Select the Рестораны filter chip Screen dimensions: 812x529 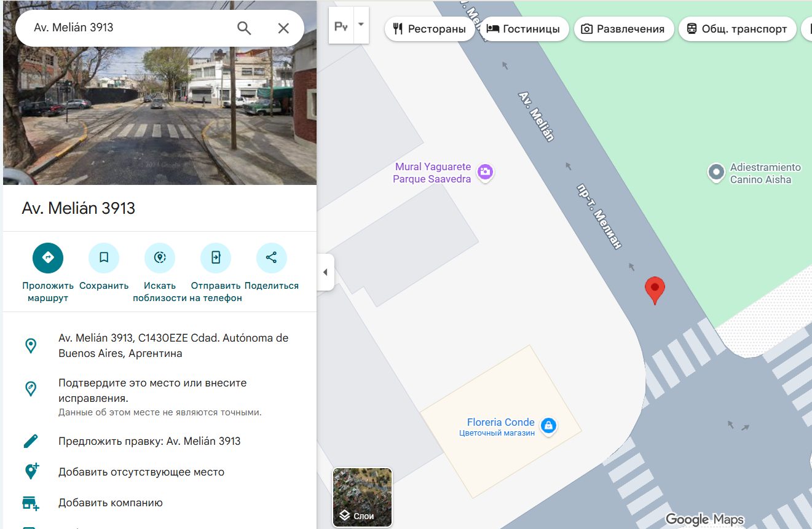click(430, 29)
